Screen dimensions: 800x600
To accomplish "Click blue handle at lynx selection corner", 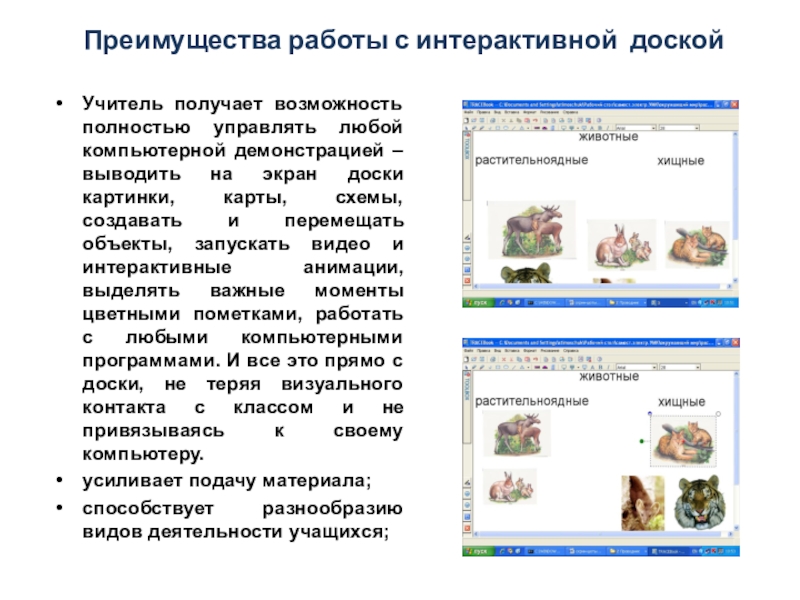I will [x=649, y=414].
